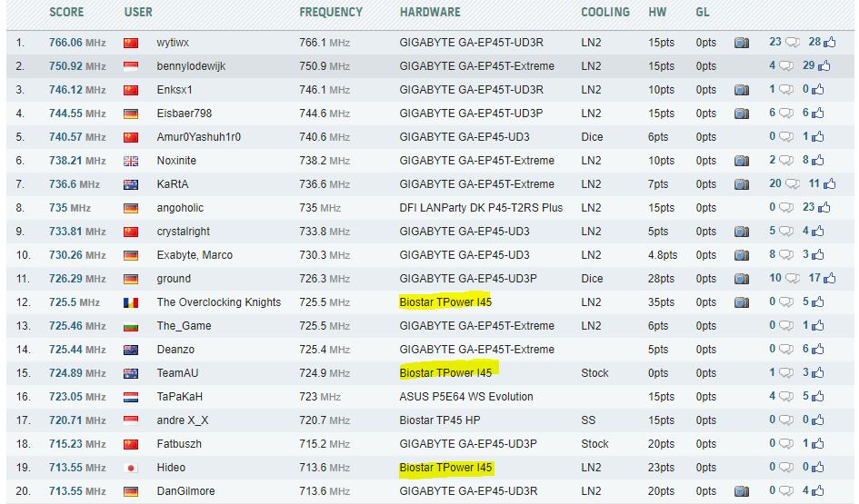859x504 pixels.
Task: Click SS cooling in andre X_X row
Action: point(588,420)
